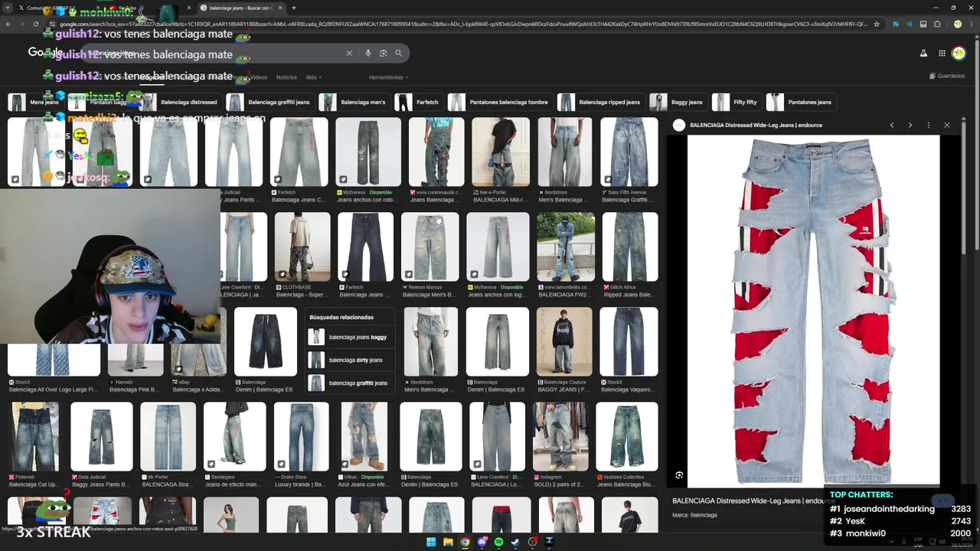980x551 pixels.
Task: Start voice search with the microphone icon
Action: click(x=368, y=54)
